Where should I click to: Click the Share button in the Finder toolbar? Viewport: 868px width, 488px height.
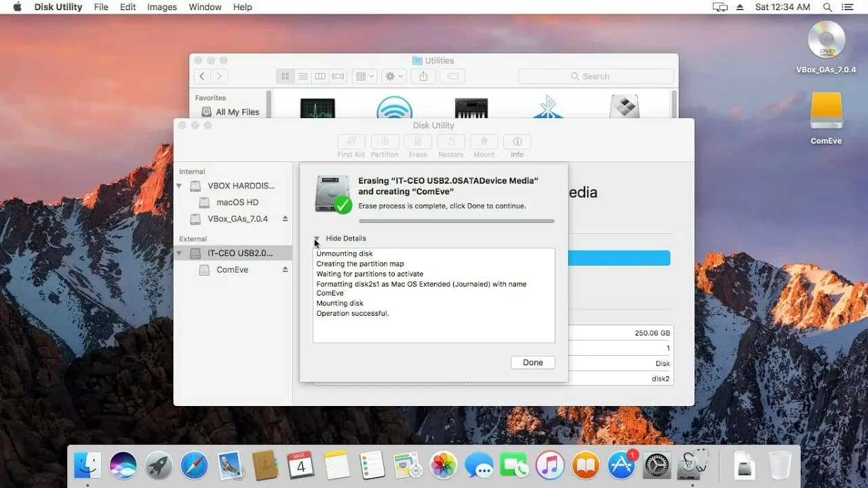(422, 76)
